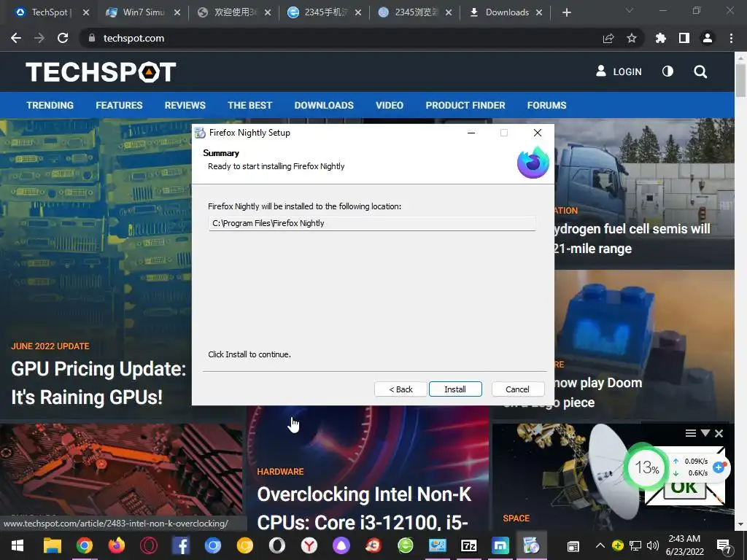Open the network tray icon
747x560 pixels.
pos(635,545)
